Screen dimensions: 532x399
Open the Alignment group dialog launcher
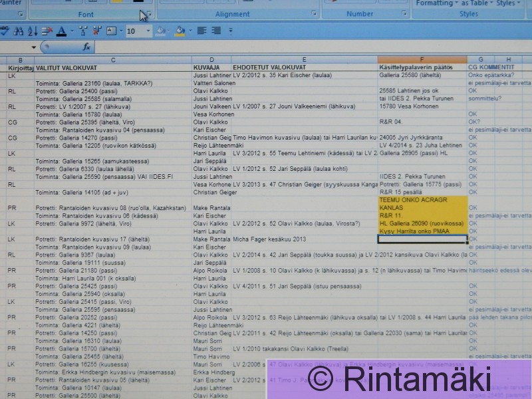314,14
